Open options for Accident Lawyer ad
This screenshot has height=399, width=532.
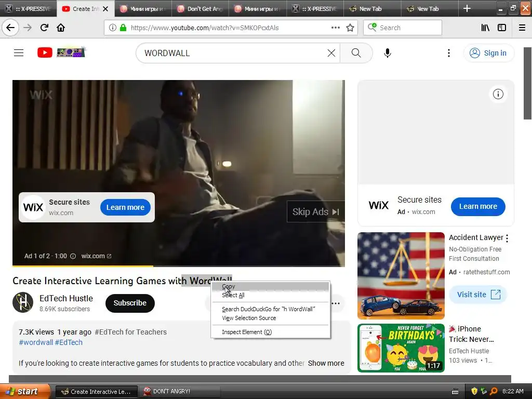[507, 238]
